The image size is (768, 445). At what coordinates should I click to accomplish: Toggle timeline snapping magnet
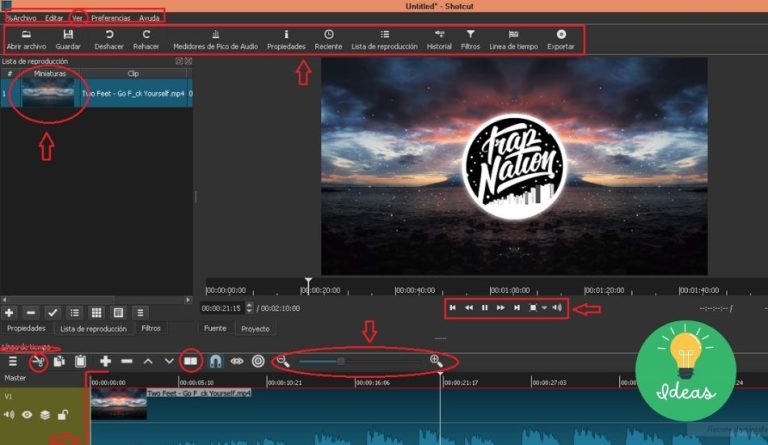[x=216, y=361]
